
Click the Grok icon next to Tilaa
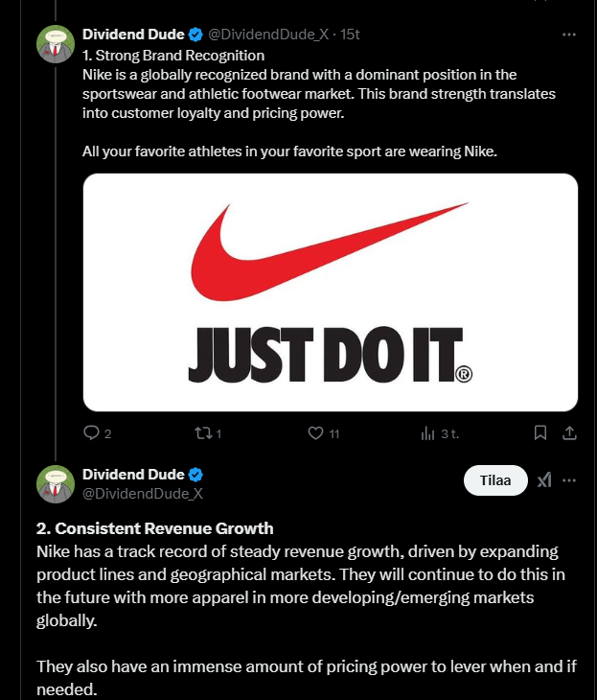[x=544, y=480]
